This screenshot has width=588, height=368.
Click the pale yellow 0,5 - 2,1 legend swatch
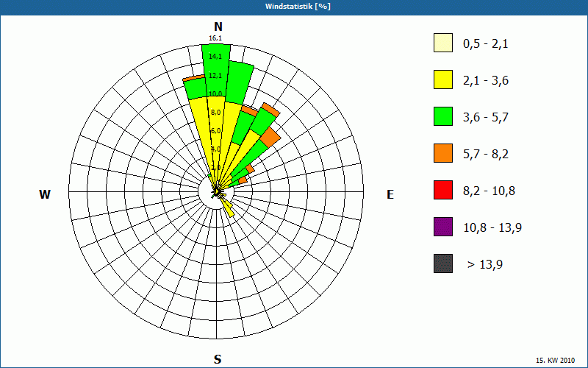pos(443,43)
